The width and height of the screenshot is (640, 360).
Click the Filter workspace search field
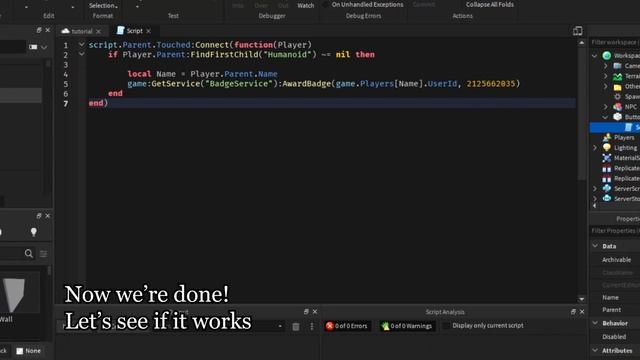[615, 42]
